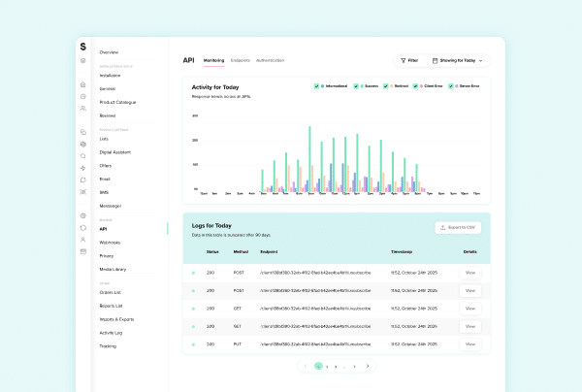Image resolution: width=582 pixels, height=392 pixels.
Task: Click the Export to CSV button
Action: (458, 227)
